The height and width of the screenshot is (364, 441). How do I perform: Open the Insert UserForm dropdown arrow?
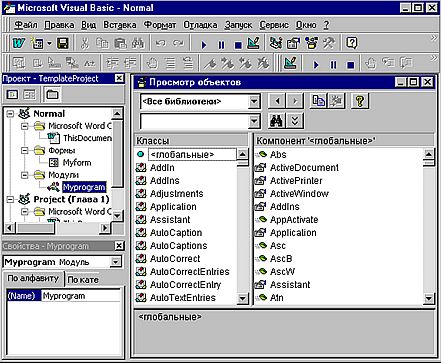[49, 43]
